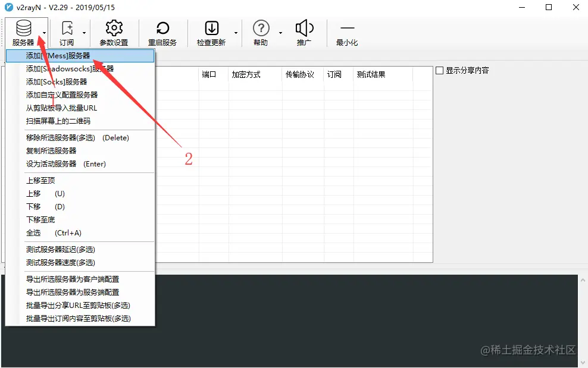Select 上移至顶 menu item
This screenshot has height=368, width=588.
tap(80, 181)
